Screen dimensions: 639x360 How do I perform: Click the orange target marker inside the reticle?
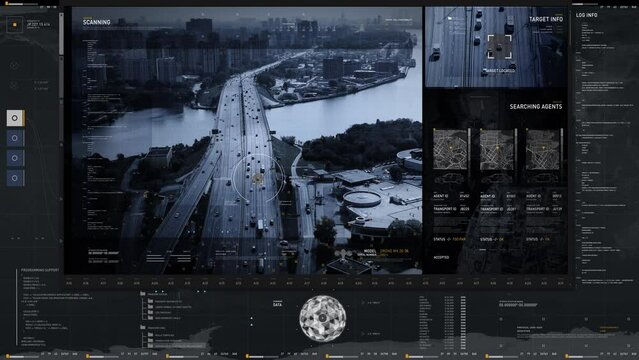pyautogui.click(x=257, y=178)
